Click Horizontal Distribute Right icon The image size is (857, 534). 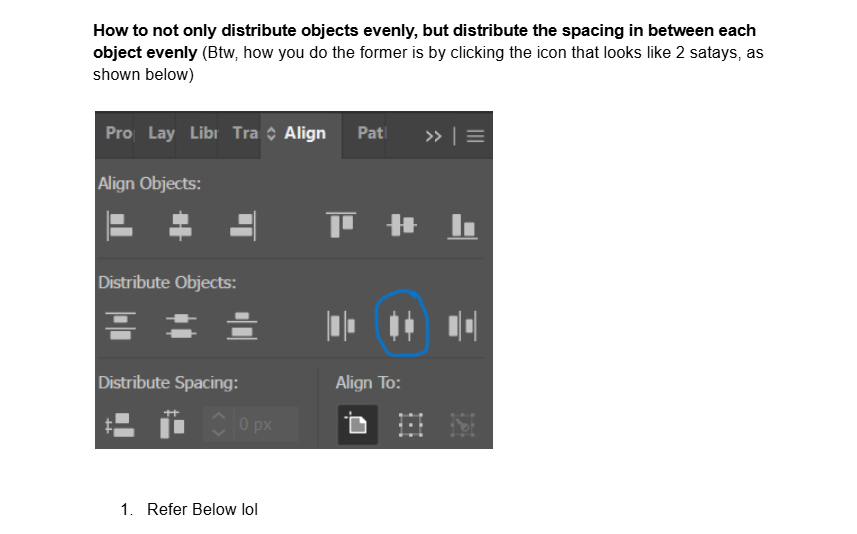[462, 326]
